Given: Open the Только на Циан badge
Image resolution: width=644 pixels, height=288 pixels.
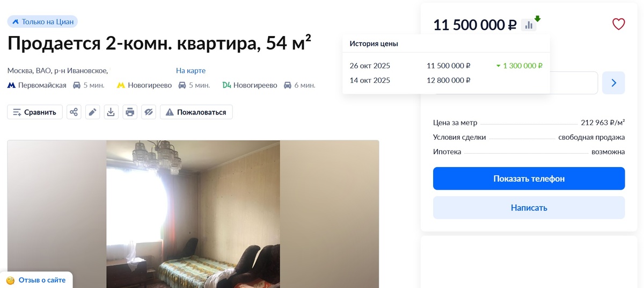Looking at the screenshot, I should coord(42,21).
